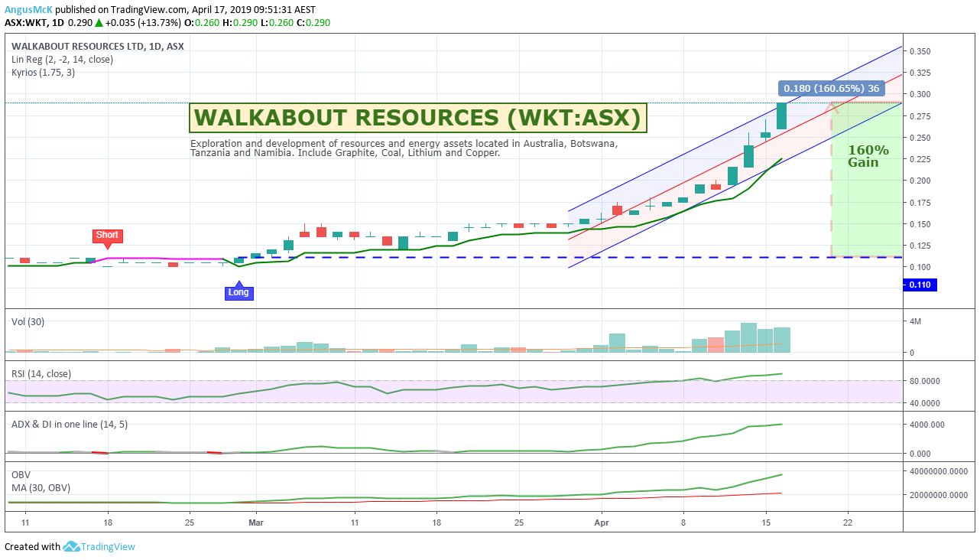The width and height of the screenshot is (980, 560).
Task: Click the 20000000.0000 OBV axis value
Action: point(938,495)
